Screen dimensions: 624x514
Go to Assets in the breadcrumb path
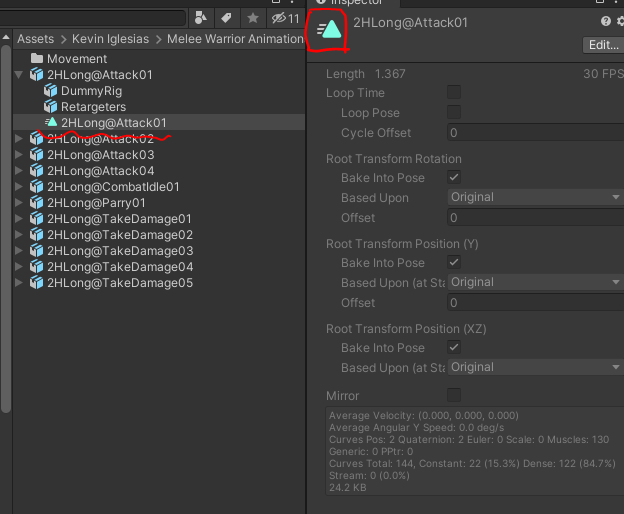tap(35, 39)
